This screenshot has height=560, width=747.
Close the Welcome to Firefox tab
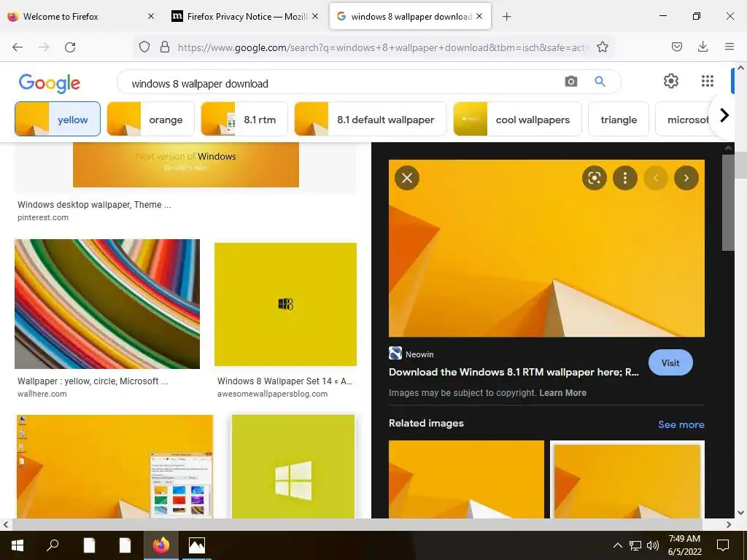coord(151,16)
